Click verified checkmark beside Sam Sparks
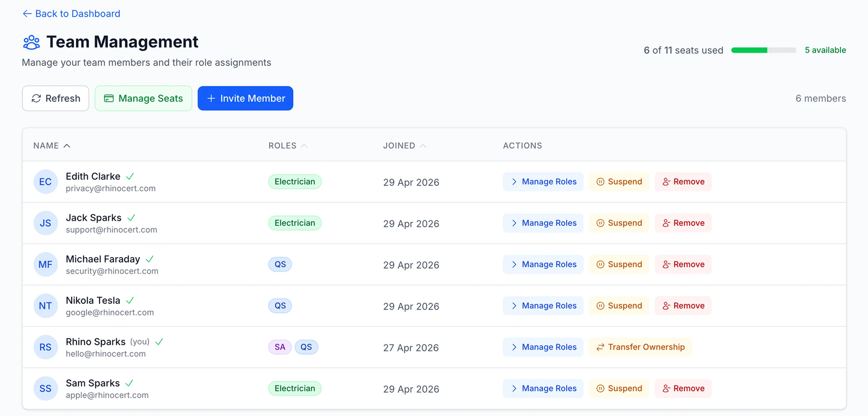Viewport: 868px width, 416px height. (x=129, y=383)
